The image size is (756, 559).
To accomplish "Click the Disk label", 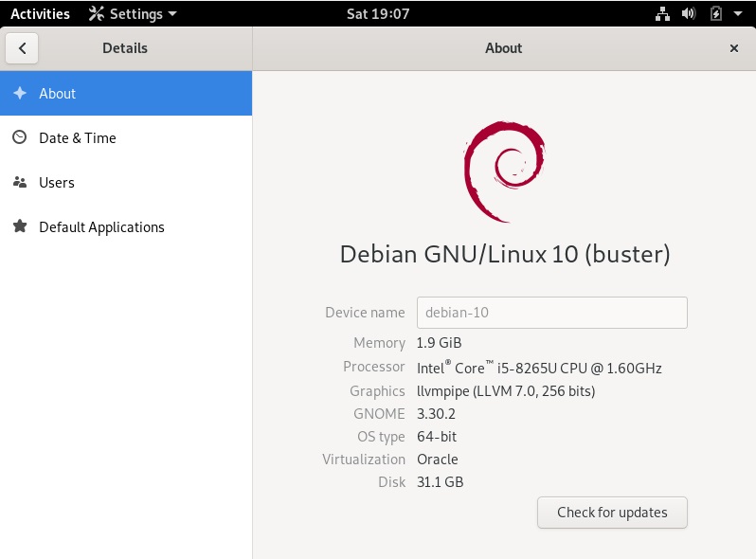I will [392, 482].
